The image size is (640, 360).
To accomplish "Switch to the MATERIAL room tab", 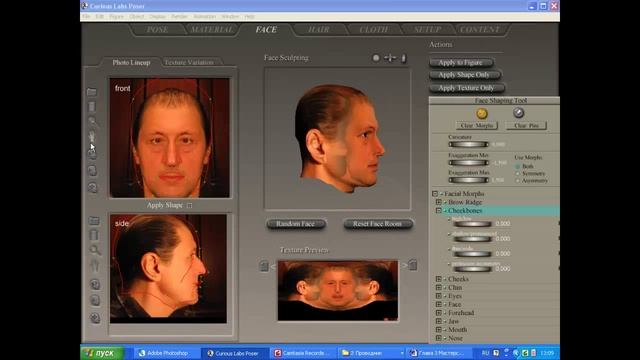I will pyautogui.click(x=212, y=30).
